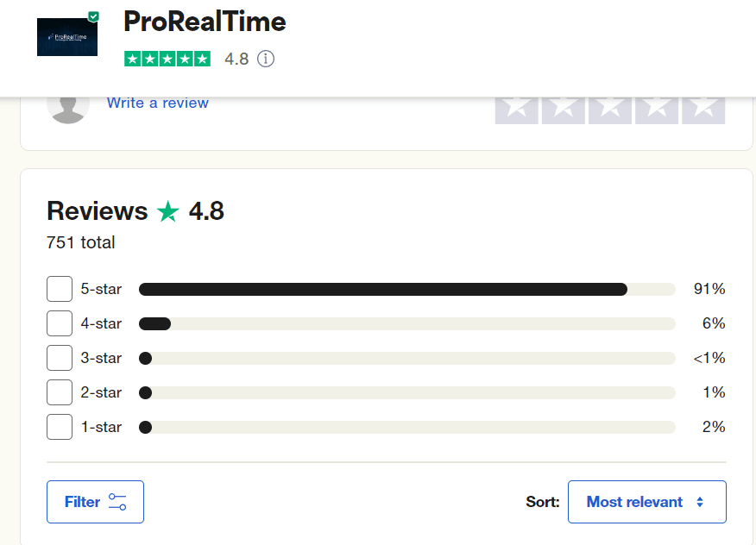Click the 4-star rating distribution bar

(x=406, y=323)
